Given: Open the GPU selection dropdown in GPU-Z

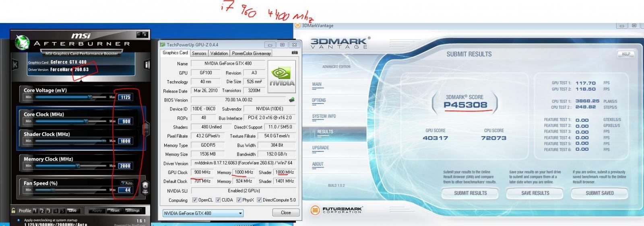Looking at the screenshot, I should (203, 213).
